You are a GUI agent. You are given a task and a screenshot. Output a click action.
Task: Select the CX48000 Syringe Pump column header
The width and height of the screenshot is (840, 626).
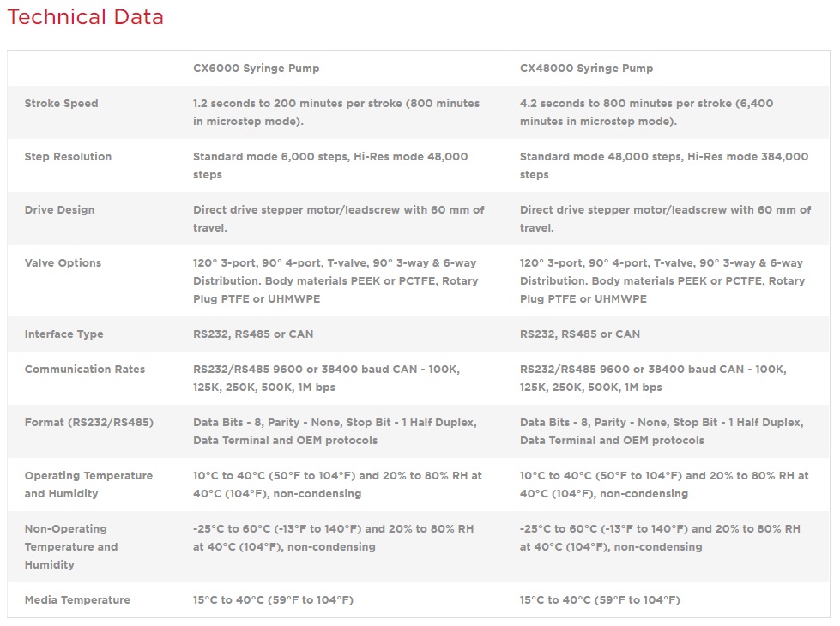click(586, 69)
